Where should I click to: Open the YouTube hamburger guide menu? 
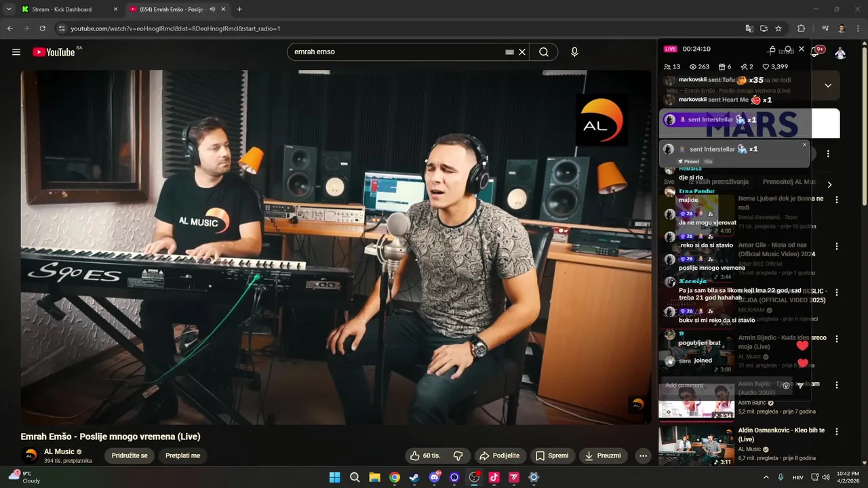[x=16, y=52]
